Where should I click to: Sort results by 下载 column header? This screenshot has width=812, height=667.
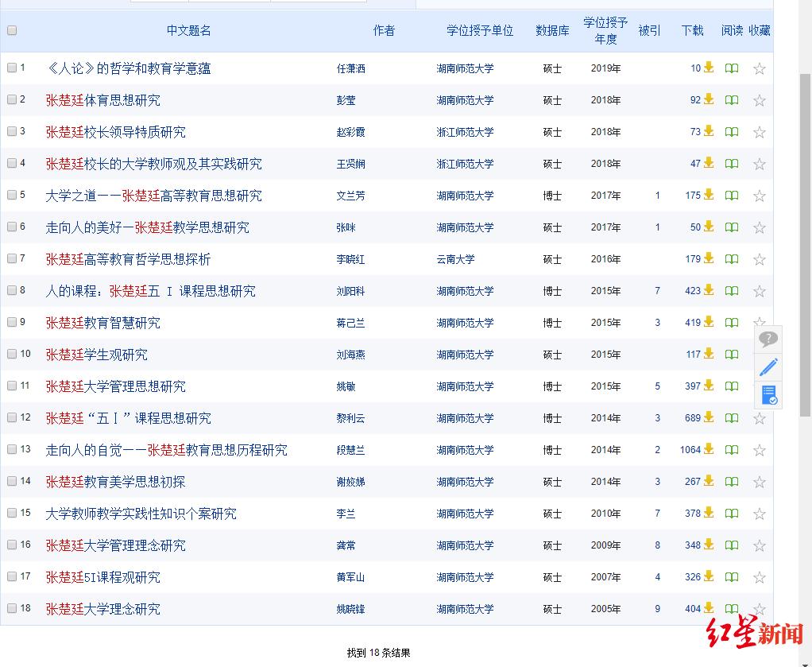(x=692, y=30)
